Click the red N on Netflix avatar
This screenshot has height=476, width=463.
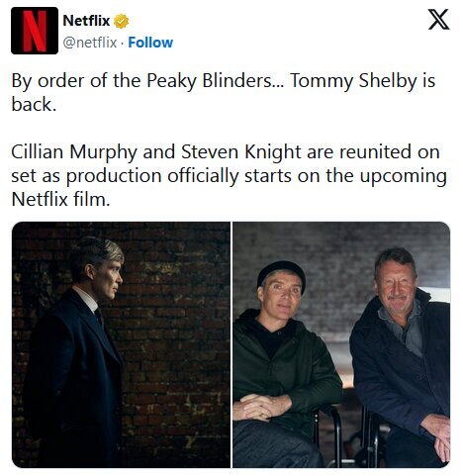pos(35,31)
